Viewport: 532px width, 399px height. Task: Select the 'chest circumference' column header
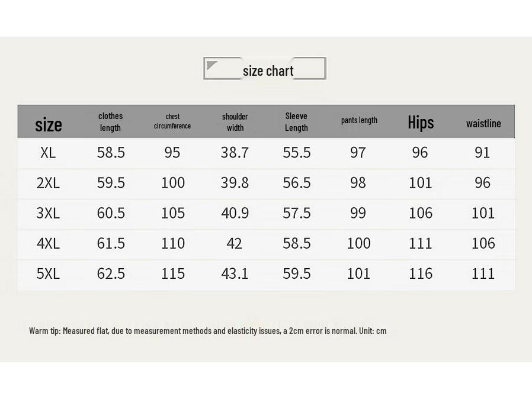coord(172,121)
